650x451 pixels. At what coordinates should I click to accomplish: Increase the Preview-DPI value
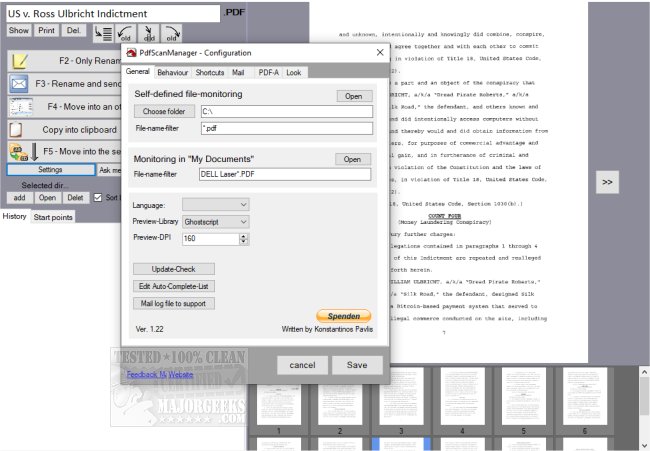coord(244,236)
